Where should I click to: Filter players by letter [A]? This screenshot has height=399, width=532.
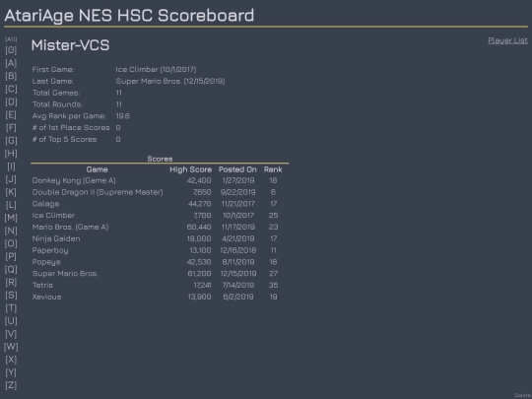11,63
